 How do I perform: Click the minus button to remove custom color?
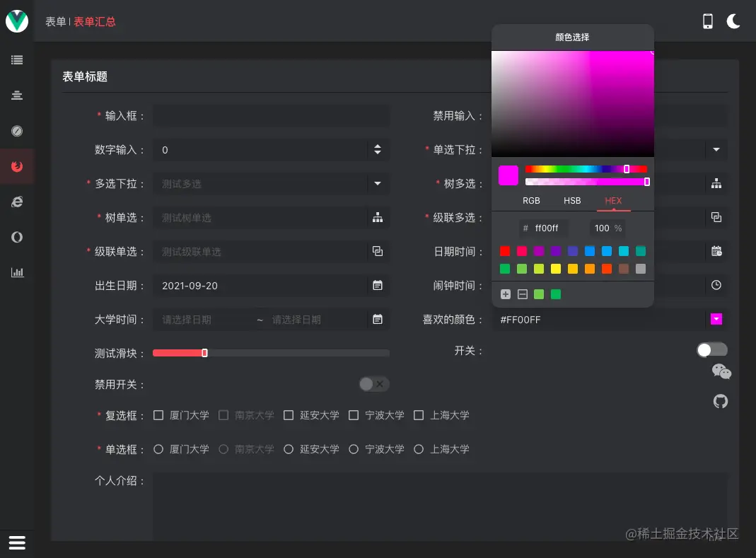(522, 294)
